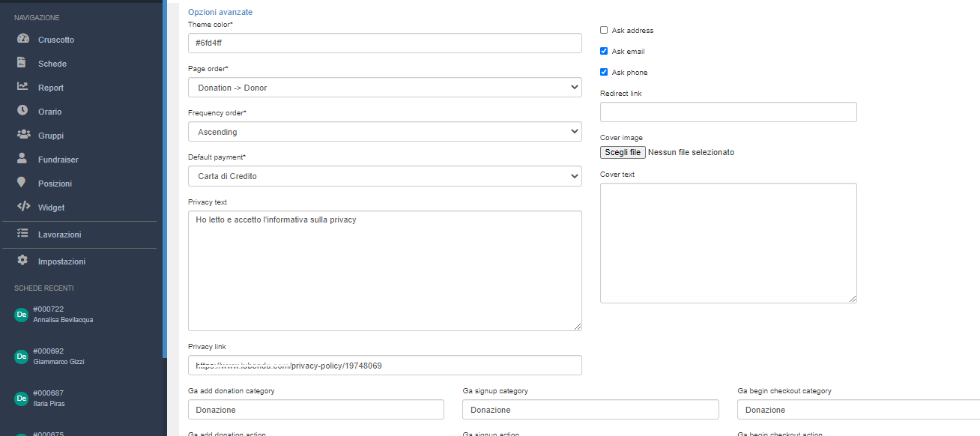Click the Gruppi people icon
The image size is (980, 436).
tap(22, 136)
